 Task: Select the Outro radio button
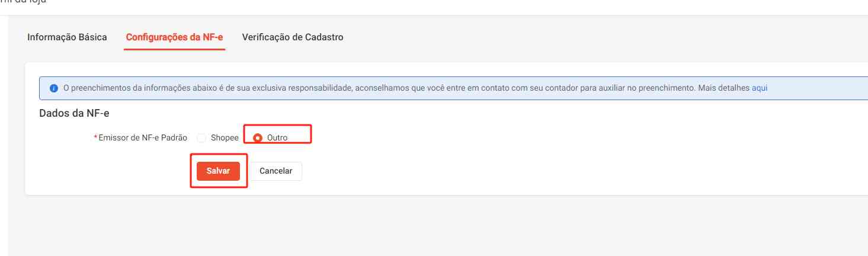click(x=258, y=138)
